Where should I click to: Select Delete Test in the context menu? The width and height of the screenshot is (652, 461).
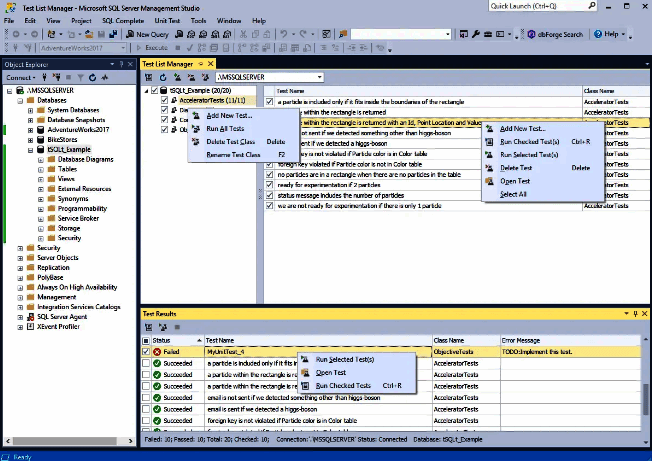pyautogui.click(x=517, y=168)
